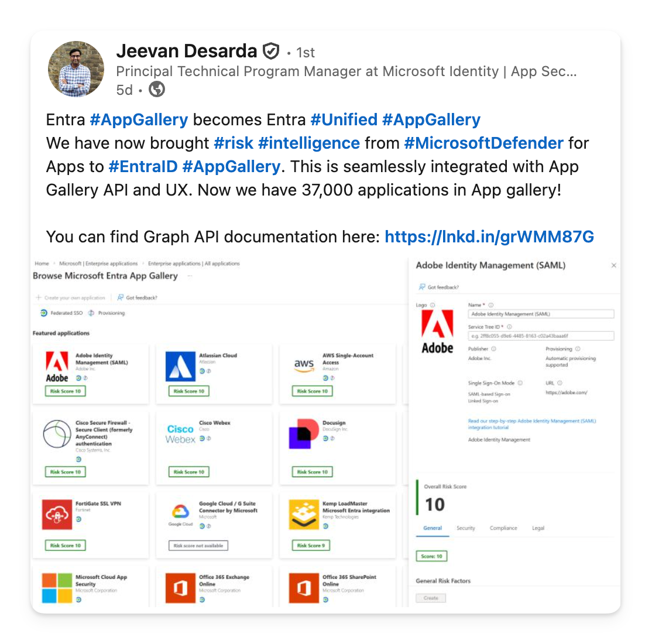This screenshot has width=652, height=644.
Task: Click into the Name input field
Action: (541, 314)
